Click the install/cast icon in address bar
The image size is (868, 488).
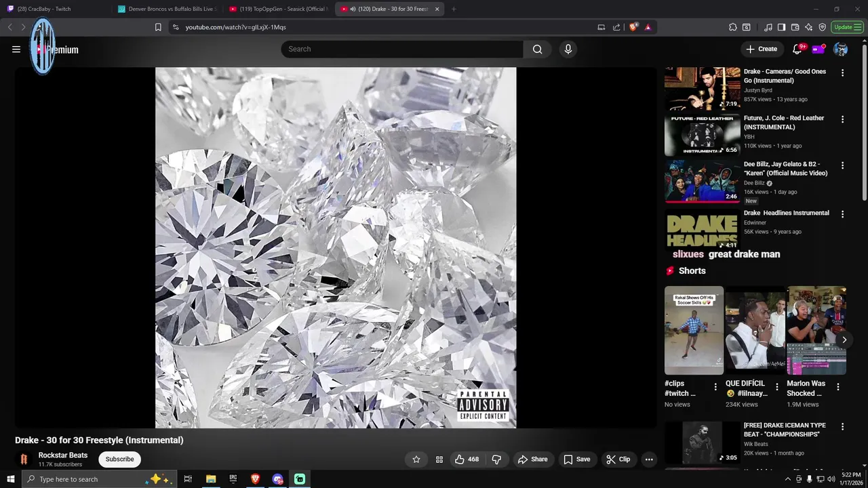click(601, 27)
